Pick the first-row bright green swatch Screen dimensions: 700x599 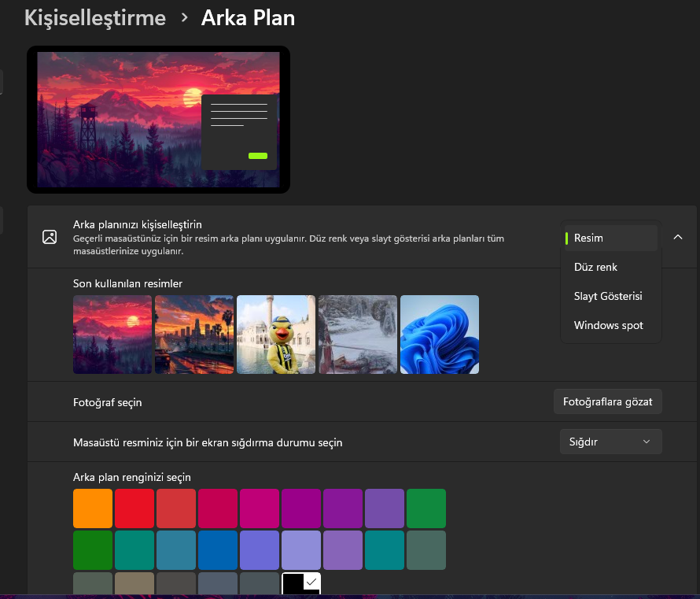tap(426, 508)
